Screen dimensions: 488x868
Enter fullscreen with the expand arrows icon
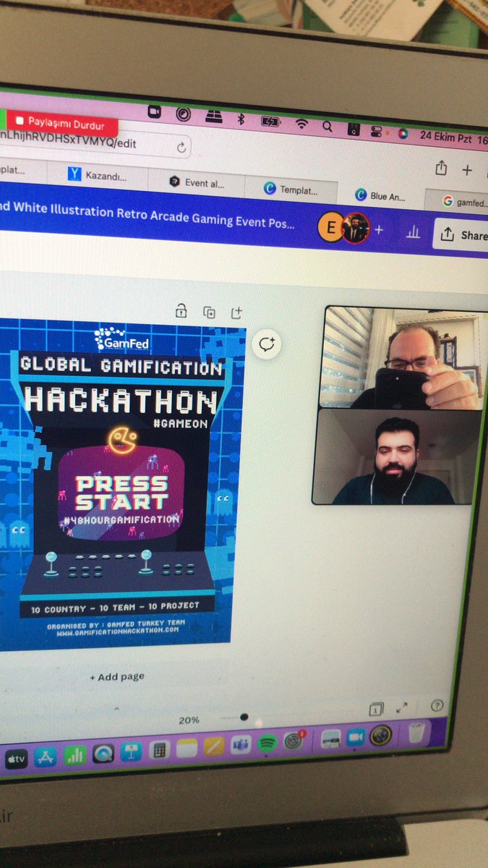(x=402, y=707)
